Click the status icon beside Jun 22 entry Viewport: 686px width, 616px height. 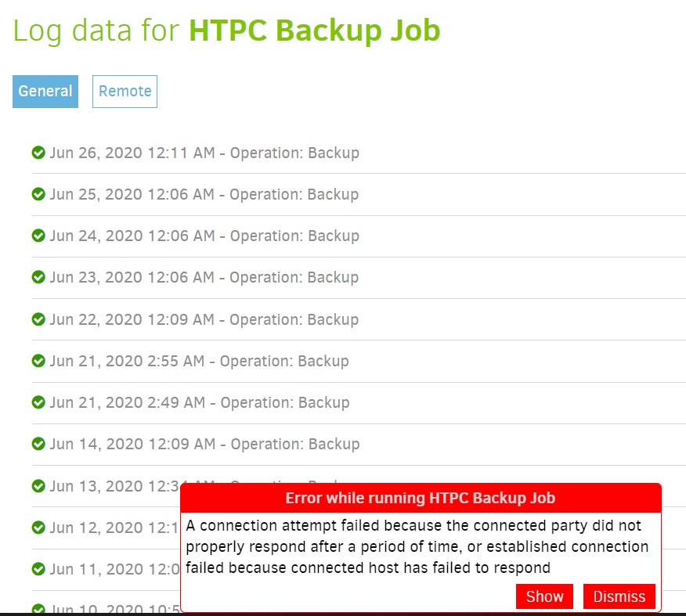[38, 319]
